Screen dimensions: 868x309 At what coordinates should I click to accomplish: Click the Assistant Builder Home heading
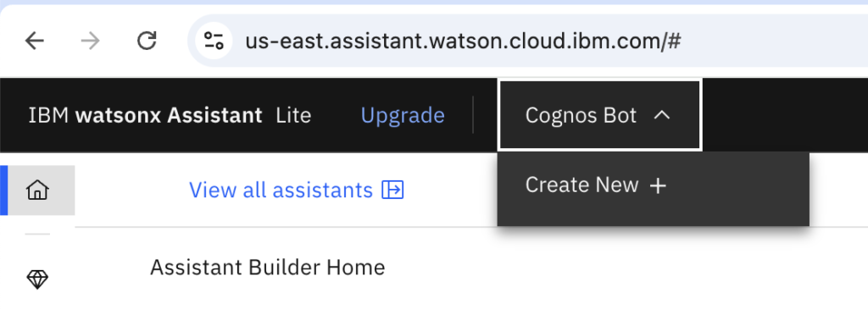pos(267,268)
